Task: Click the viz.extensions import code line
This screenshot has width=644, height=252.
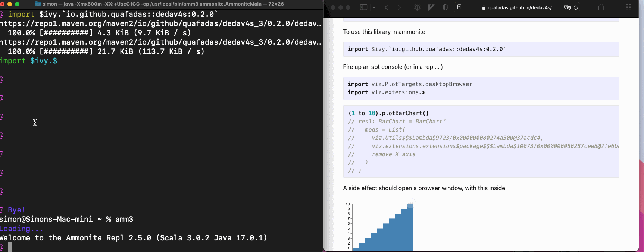Action: 387,92
